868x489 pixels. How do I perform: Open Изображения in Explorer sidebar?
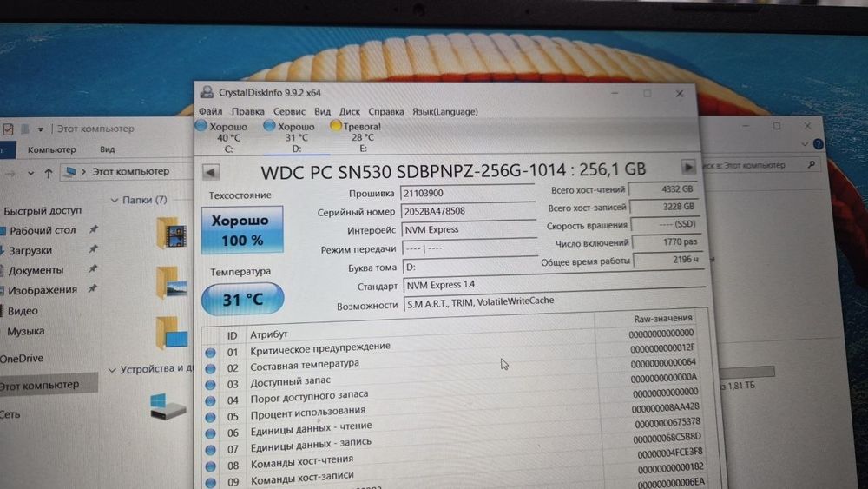tap(42, 289)
